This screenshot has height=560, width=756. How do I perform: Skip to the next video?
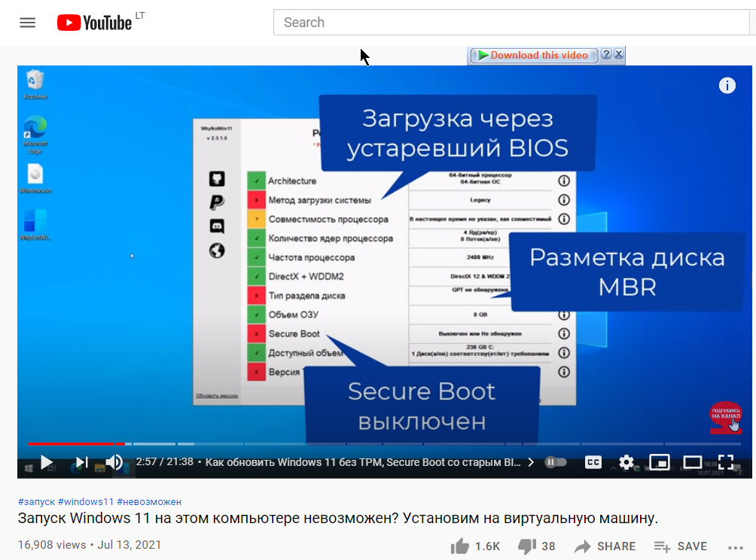coord(81,462)
